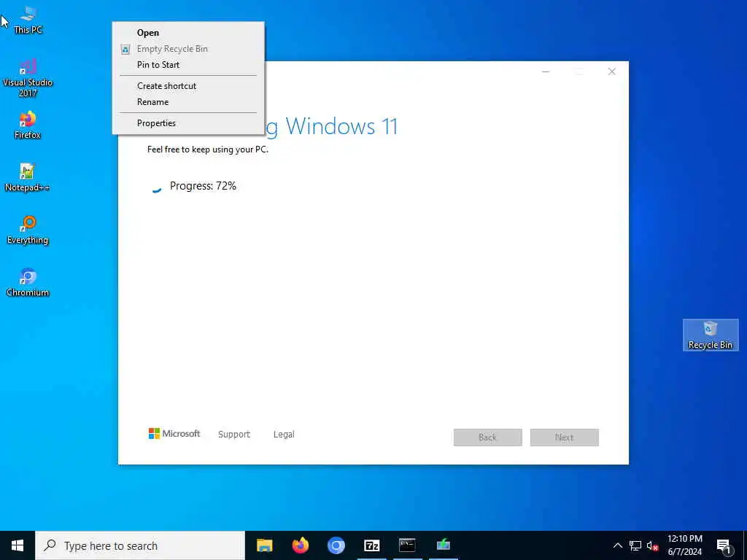Minimize the Windows 11 installer window
The image size is (747, 560).
[546, 71]
